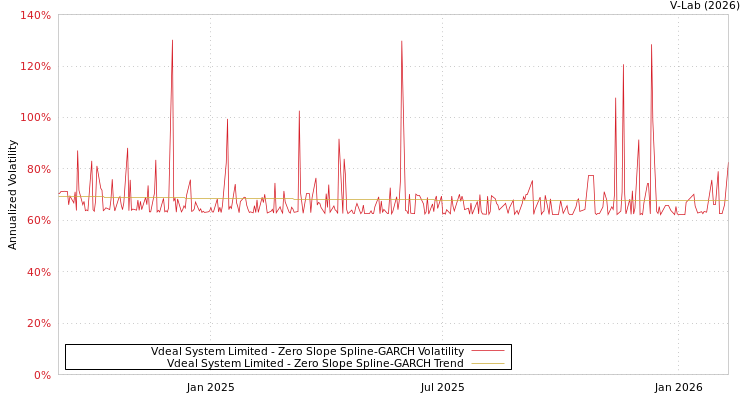Click the red Volatility legend line sample
The width and height of the screenshot is (750, 400).
click(488, 351)
